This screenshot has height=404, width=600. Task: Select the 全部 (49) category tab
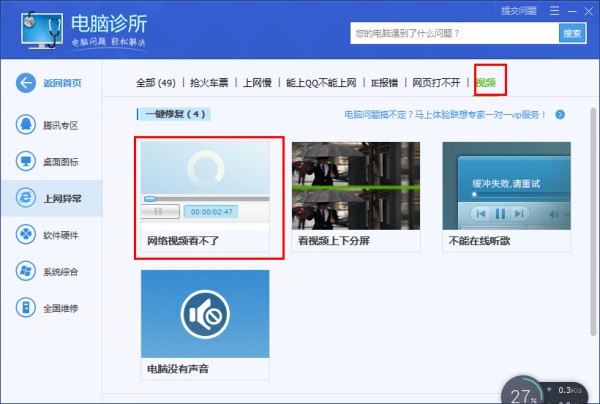tap(156, 83)
